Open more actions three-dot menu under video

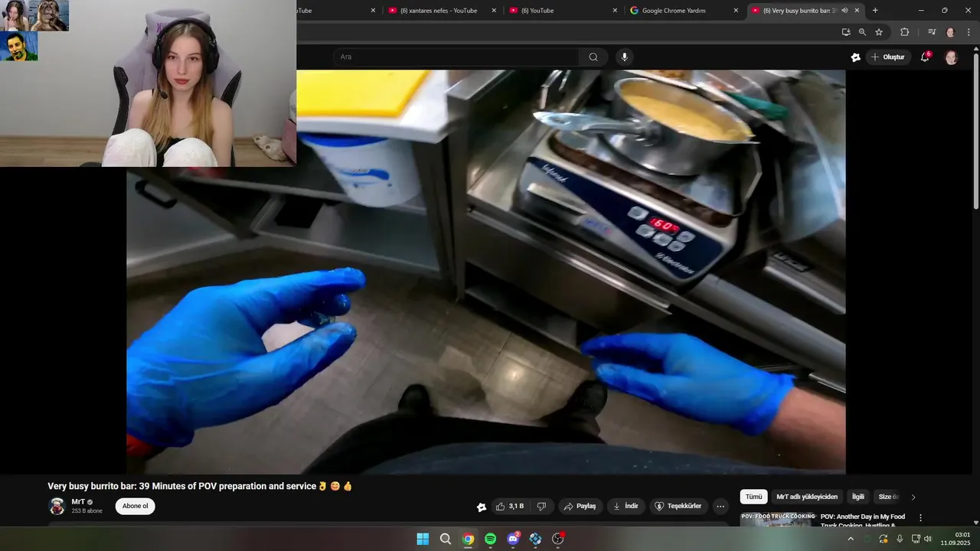(x=720, y=507)
